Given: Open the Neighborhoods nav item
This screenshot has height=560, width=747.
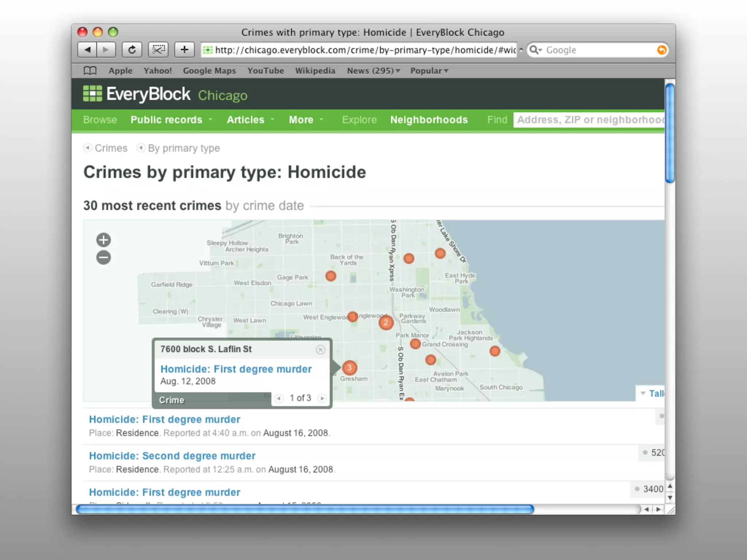Looking at the screenshot, I should (429, 120).
